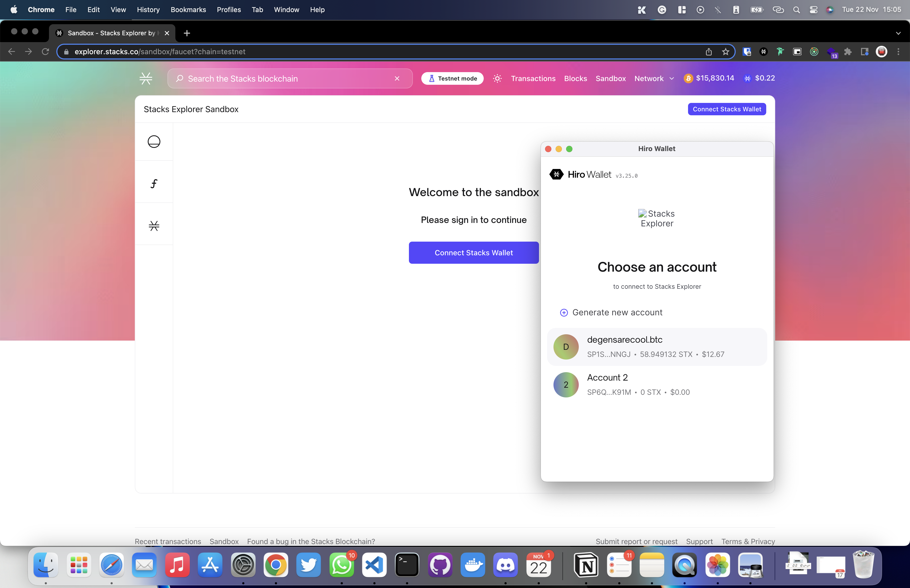Bookmark page with the star icon
Image resolution: width=910 pixels, height=588 pixels.
coord(726,52)
